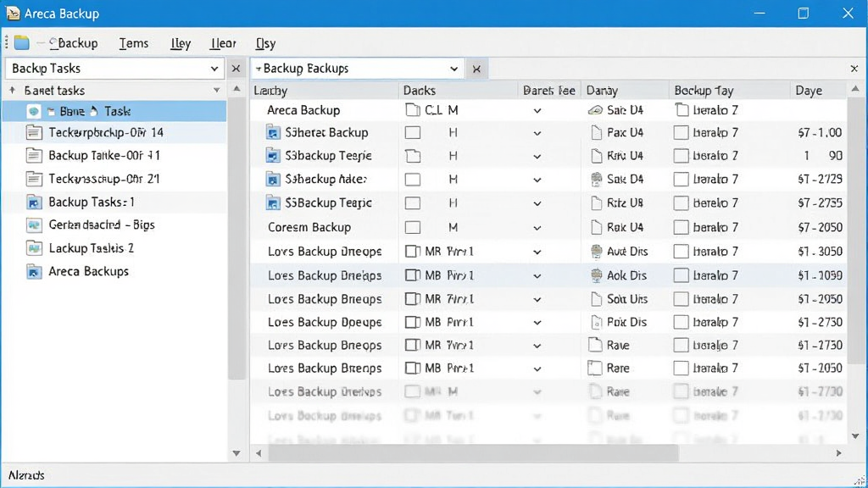Click the icon beside Teckerpbckup-0fr 14

pyautogui.click(x=34, y=132)
